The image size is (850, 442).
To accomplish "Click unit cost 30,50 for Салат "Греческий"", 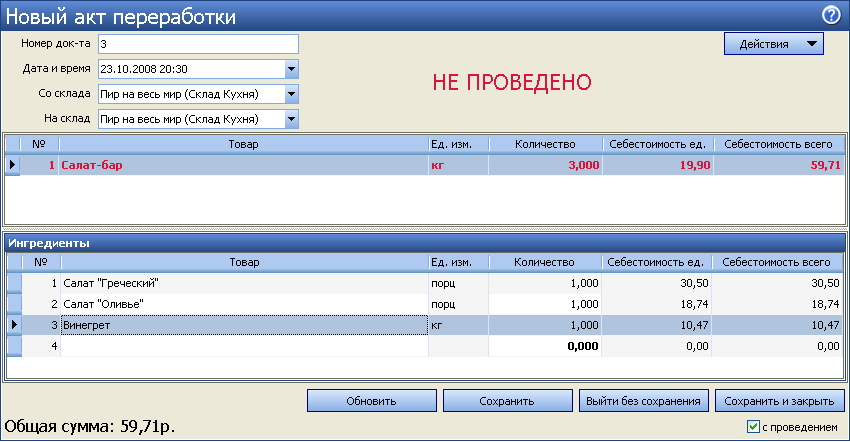I will tap(656, 283).
